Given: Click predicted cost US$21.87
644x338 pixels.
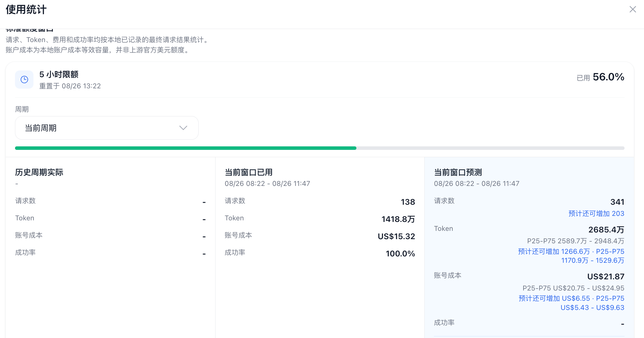Looking at the screenshot, I should 606,276.
